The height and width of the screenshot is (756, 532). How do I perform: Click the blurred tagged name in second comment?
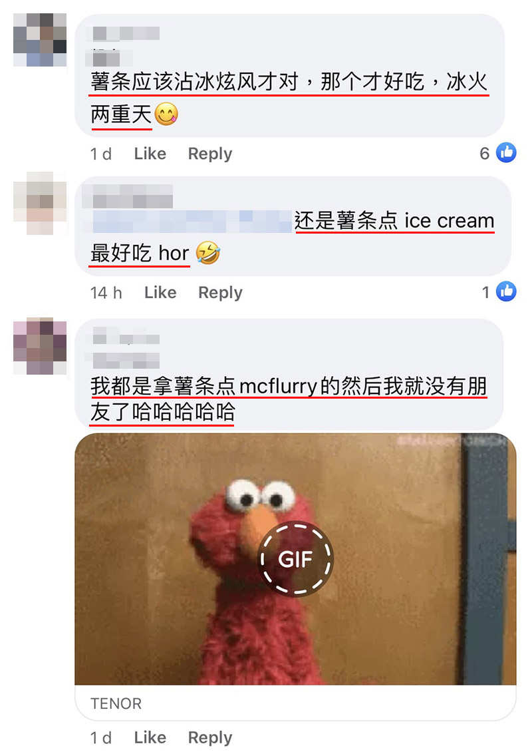192,222
